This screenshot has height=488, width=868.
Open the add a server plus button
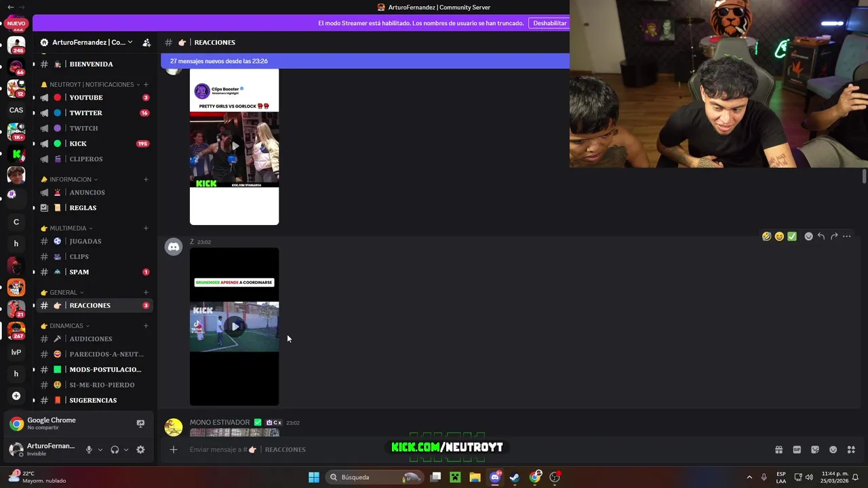(16, 396)
